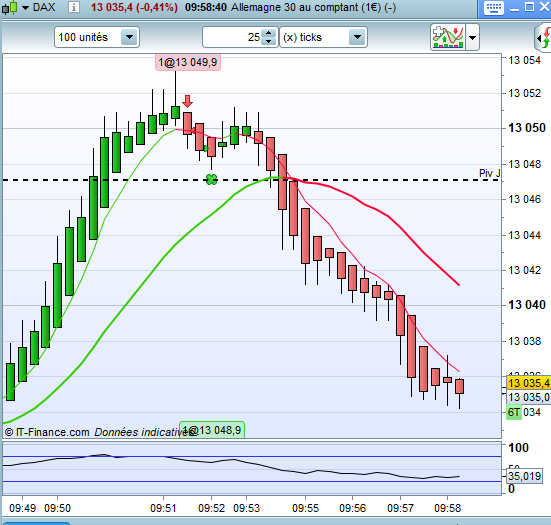551x525 pixels.
Task: Click the info icon next to DAX
Action: 73,7
